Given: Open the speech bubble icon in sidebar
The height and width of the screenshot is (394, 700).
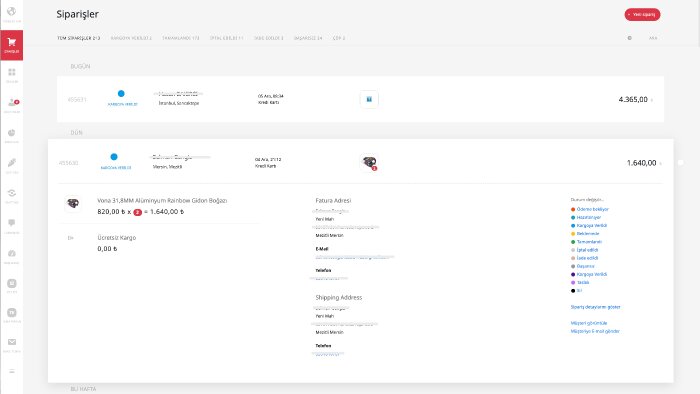Looking at the screenshot, I should 12,223.
